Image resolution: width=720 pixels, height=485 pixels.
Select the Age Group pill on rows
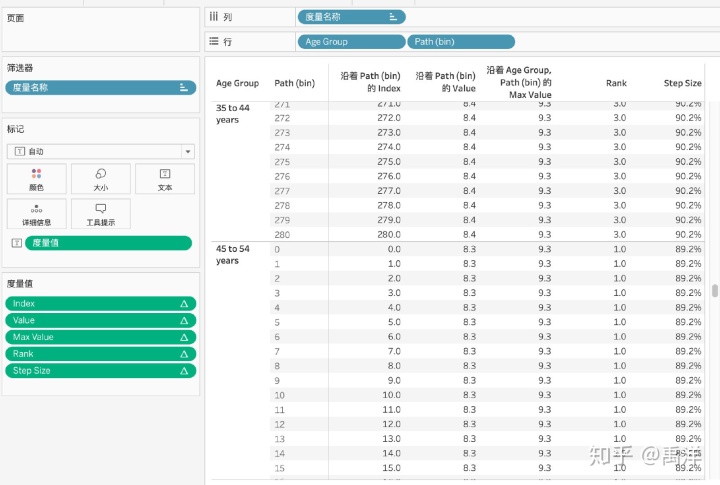click(350, 42)
